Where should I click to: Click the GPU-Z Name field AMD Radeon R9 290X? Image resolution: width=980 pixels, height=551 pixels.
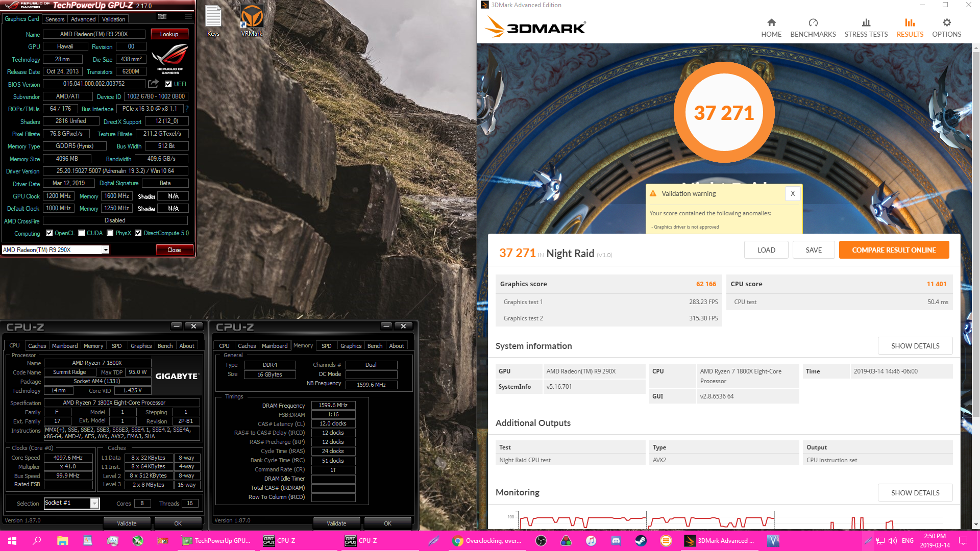pyautogui.click(x=94, y=34)
